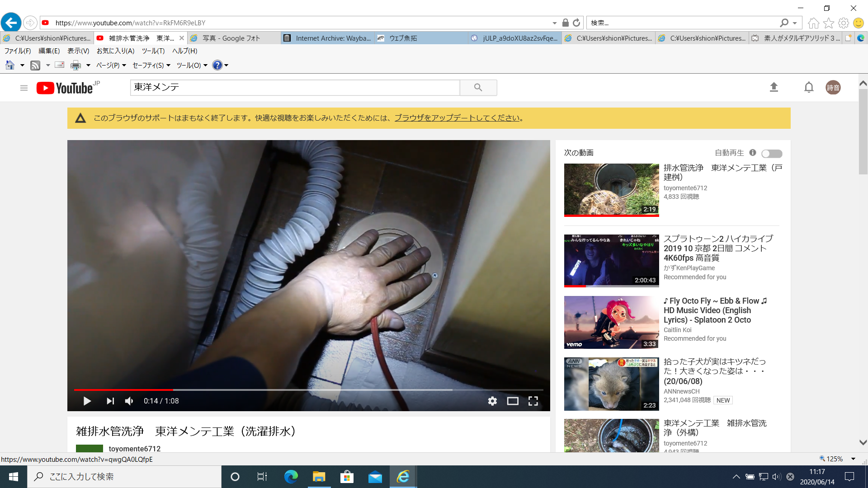The image size is (868, 488).
Task: Open the YouTube hamburger guide menu
Action: (24, 88)
